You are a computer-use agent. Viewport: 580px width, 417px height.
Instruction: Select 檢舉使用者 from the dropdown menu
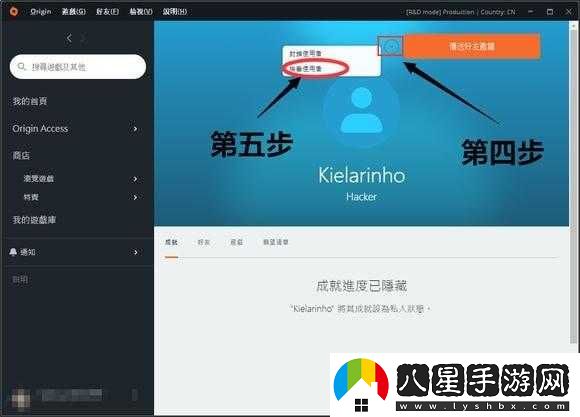coord(306,69)
